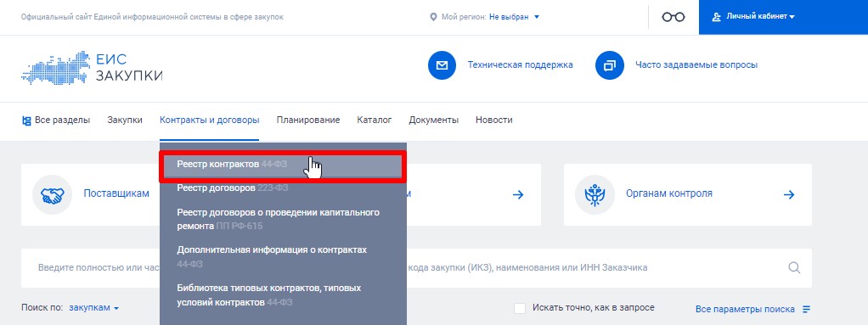868x325 pixels.
Task: Open the Поиск по закупкам dropdown
Action: (94, 308)
